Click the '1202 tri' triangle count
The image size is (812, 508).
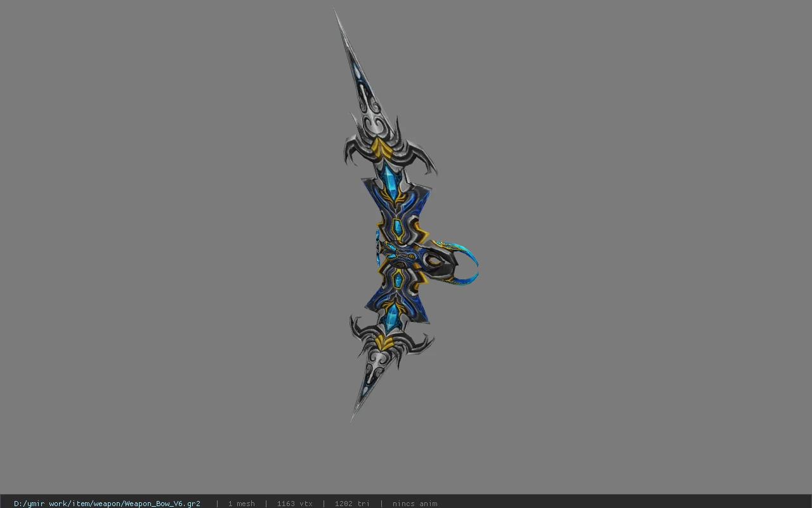(x=352, y=504)
